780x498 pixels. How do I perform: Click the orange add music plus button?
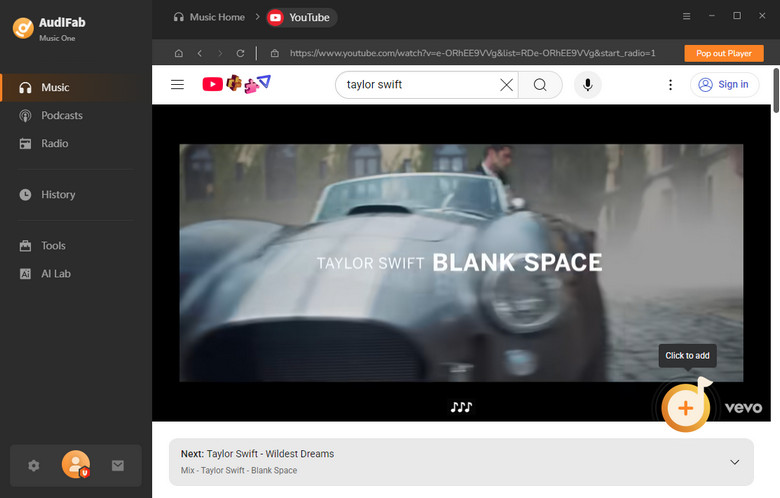pos(685,408)
